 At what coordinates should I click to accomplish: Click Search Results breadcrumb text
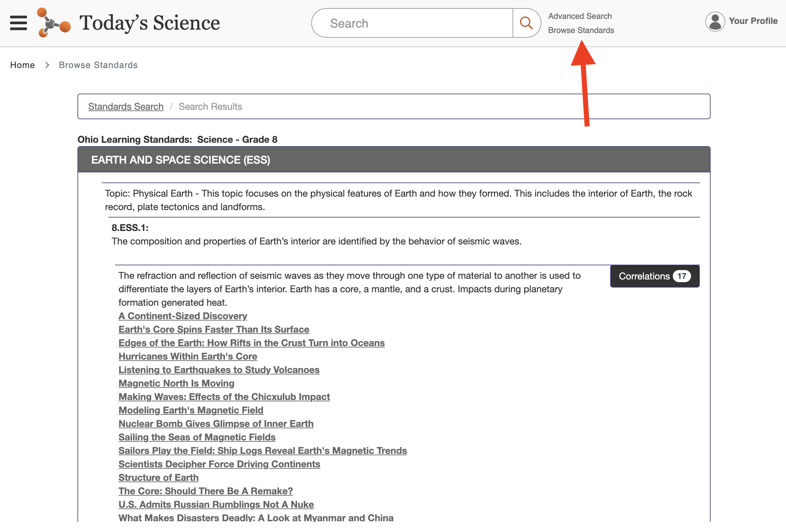click(210, 106)
